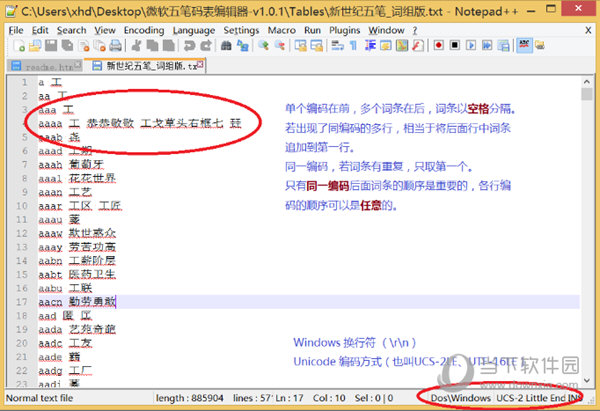Click line 'aacn 勤劳勇敢' in the editor
The width and height of the screenshot is (600, 411).
77,302
